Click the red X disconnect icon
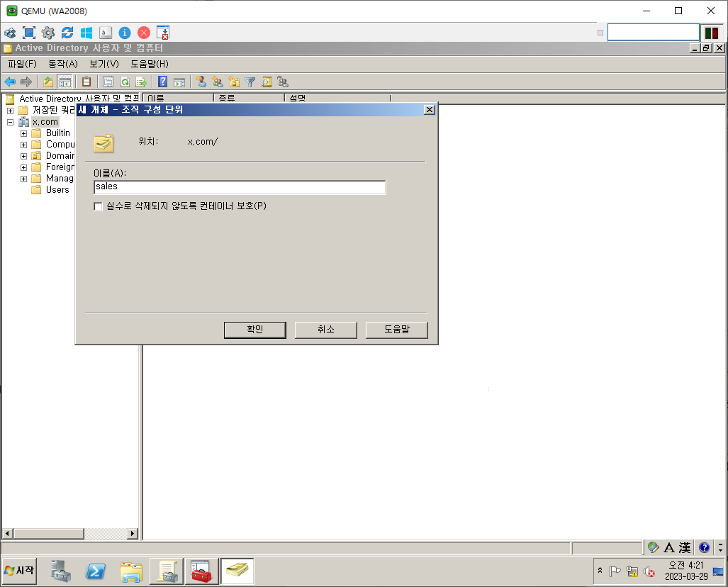 point(144,33)
